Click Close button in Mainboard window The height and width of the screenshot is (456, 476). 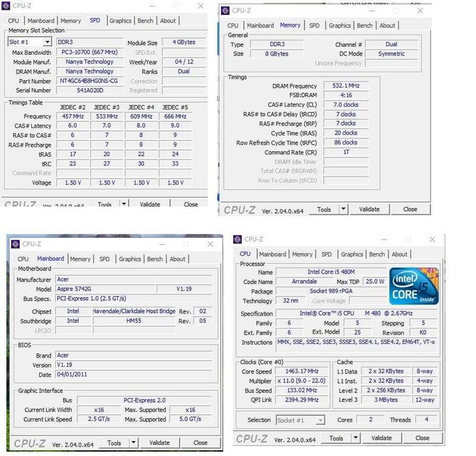200,443
